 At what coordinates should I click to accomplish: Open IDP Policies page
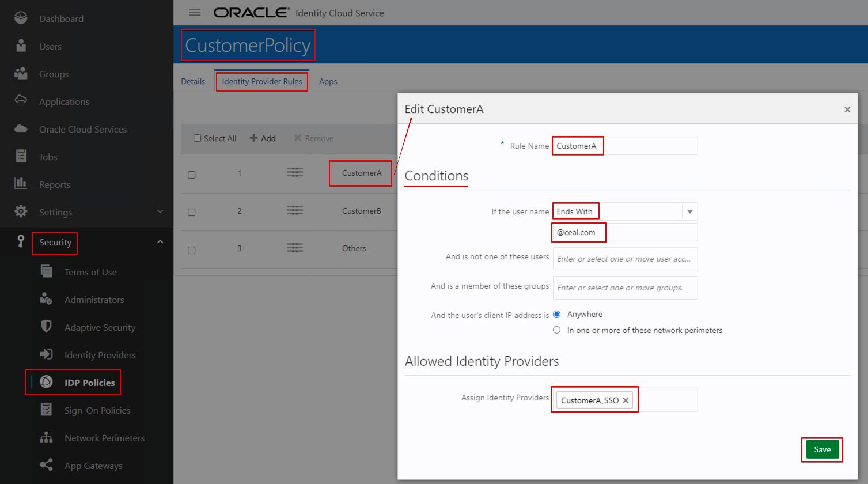coord(90,383)
